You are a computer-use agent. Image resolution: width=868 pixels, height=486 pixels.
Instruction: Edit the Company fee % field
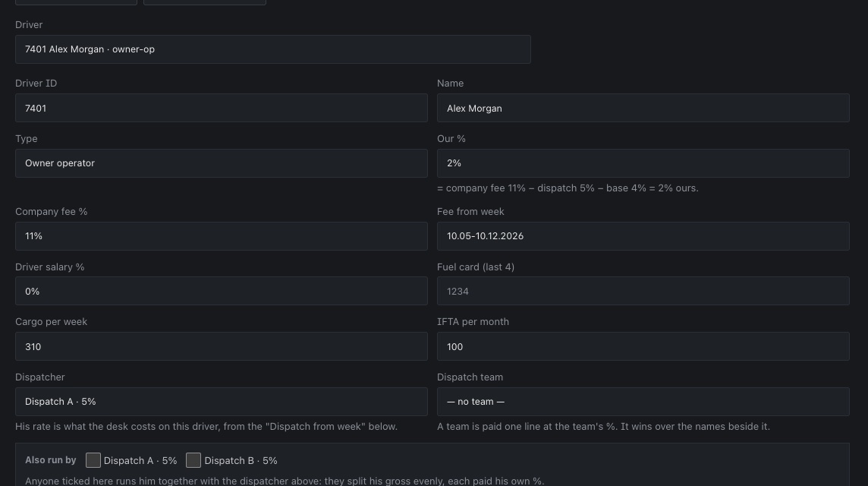coord(222,236)
